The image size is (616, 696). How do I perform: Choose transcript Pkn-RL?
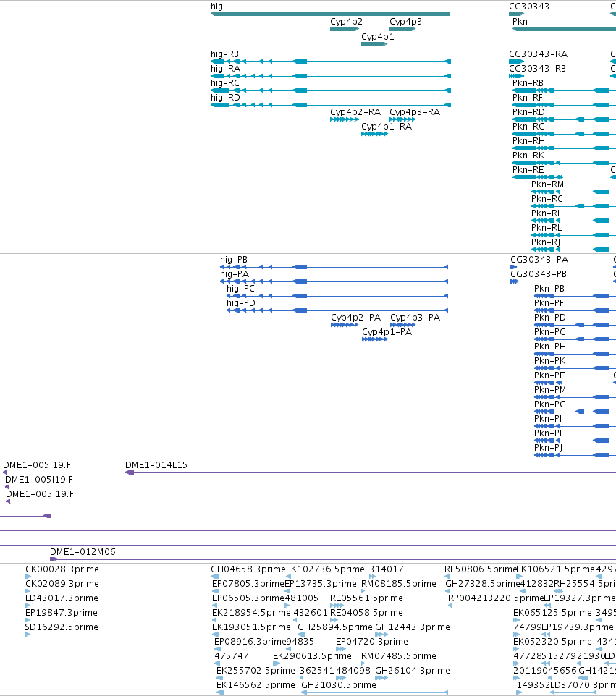(547, 228)
